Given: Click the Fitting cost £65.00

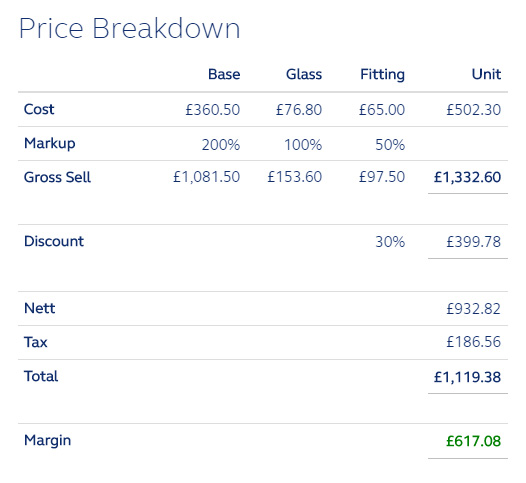Looking at the screenshot, I should [382, 110].
